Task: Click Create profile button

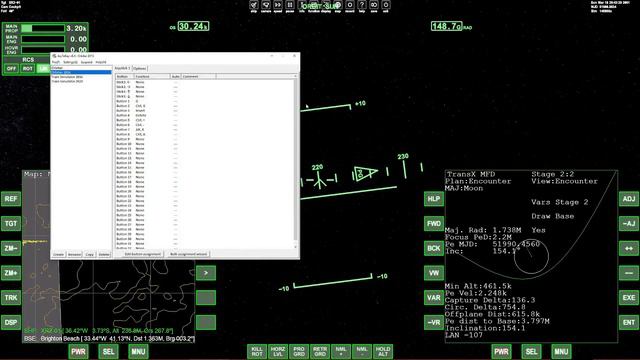Action: point(58,254)
